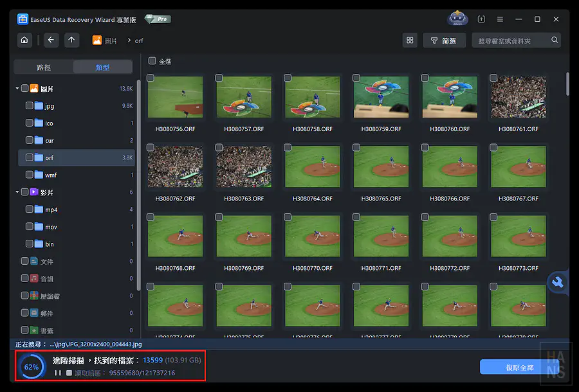Click the 復原全部 recover all button

click(520, 368)
